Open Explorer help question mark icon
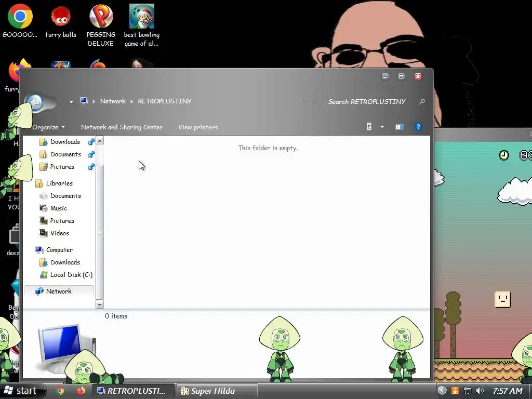The width and height of the screenshot is (532, 399). coord(418,127)
